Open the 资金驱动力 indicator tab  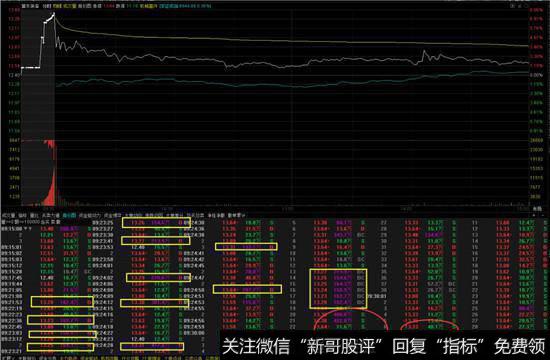pos(89,215)
